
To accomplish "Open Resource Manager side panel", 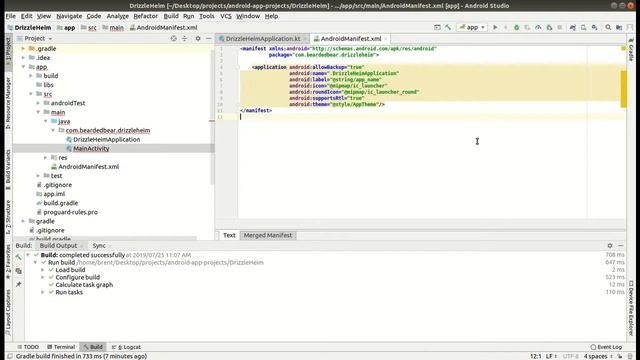I will [x=8, y=103].
